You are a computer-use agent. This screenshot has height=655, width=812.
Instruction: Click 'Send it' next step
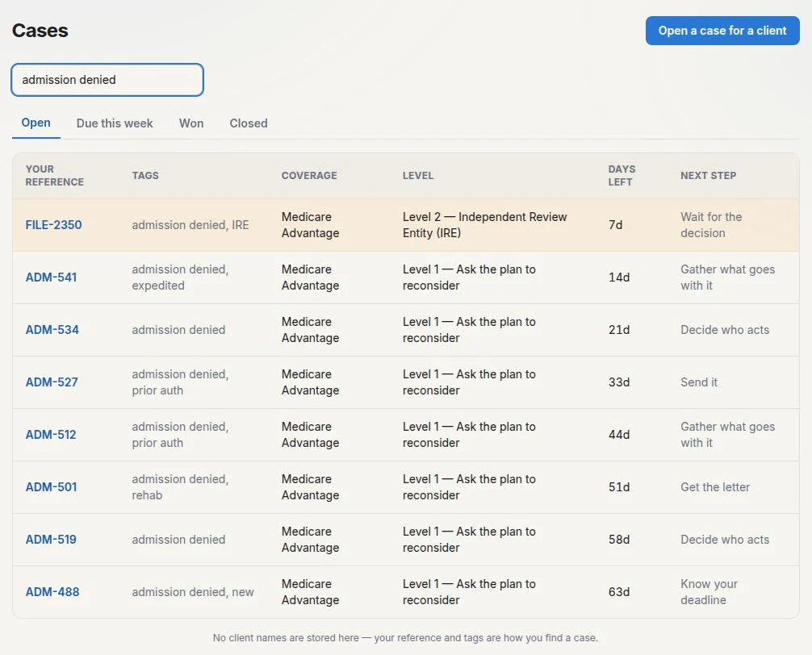click(x=698, y=382)
